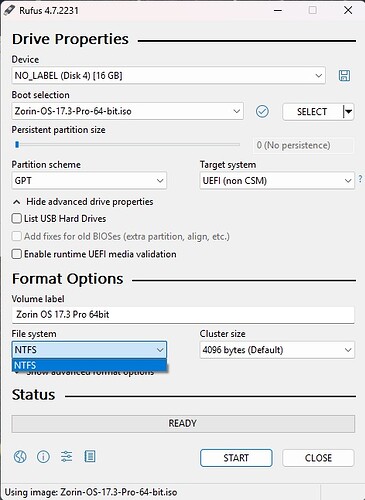Open the Device dropdown
Viewport: 365px width, 500px height.
coord(168,76)
